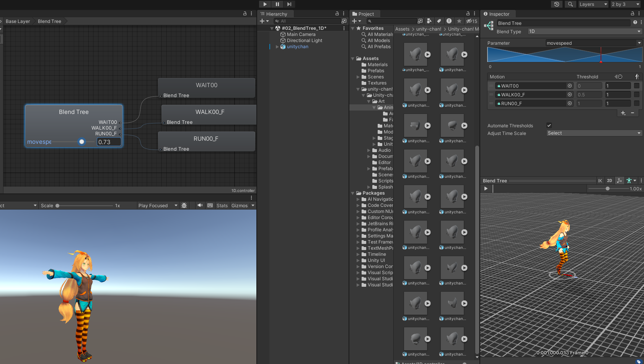Open the object picker for the WAIT00 motion
Image resolution: width=644 pixels, height=364 pixels.
click(x=570, y=86)
